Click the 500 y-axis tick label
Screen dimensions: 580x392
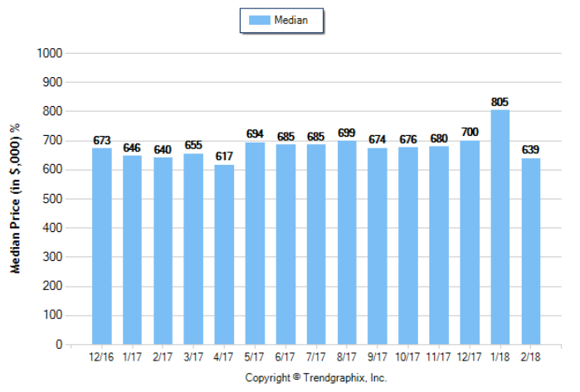click(52, 199)
